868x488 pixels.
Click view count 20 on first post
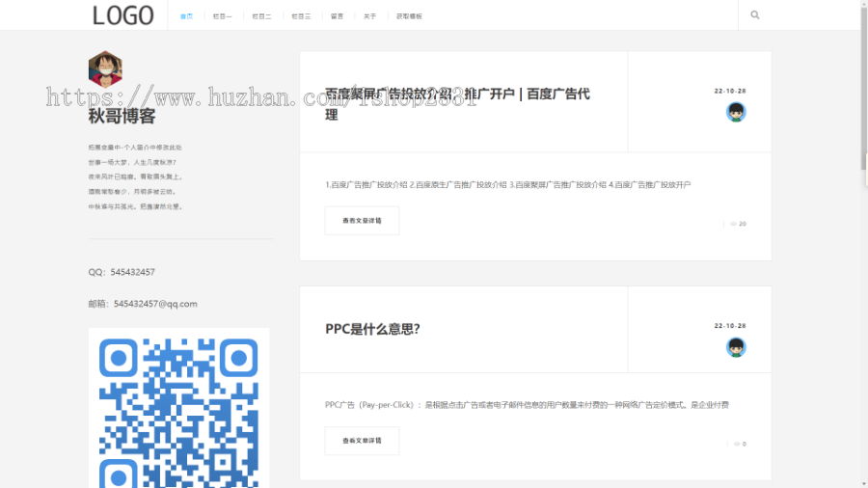pos(739,224)
